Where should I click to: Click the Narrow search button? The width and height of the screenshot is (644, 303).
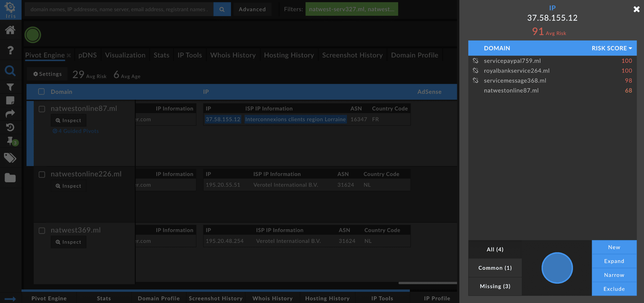(614, 275)
